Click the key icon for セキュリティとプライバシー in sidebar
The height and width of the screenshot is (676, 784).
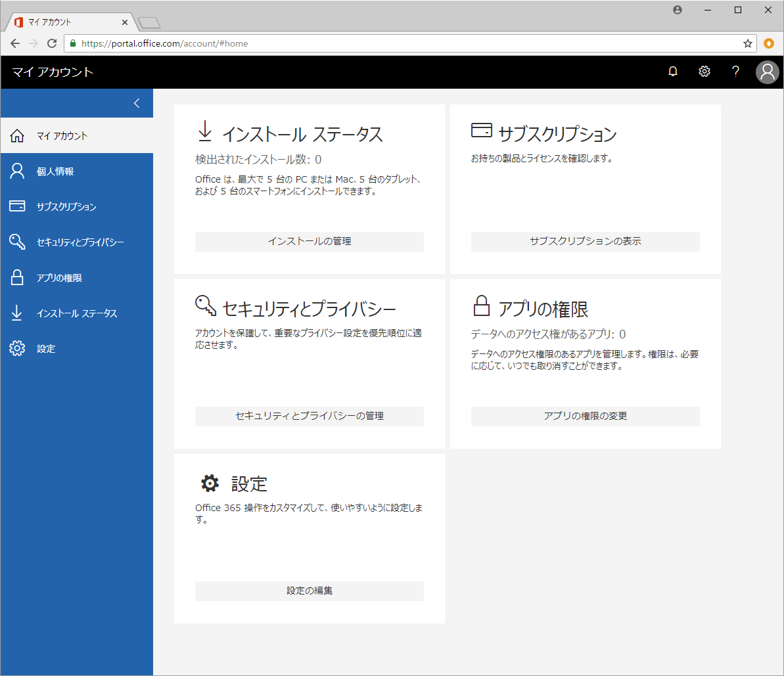click(x=17, y=242)
